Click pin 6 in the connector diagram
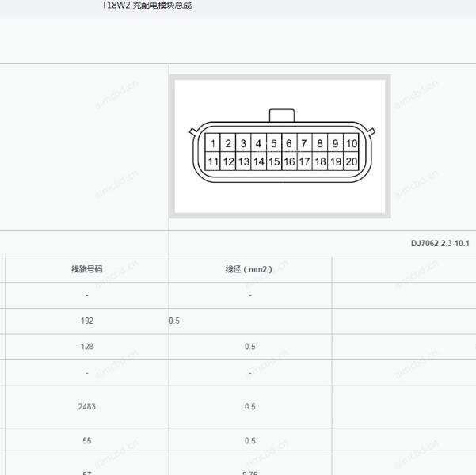This screenshot has height=475, width=476. (289, 143)
